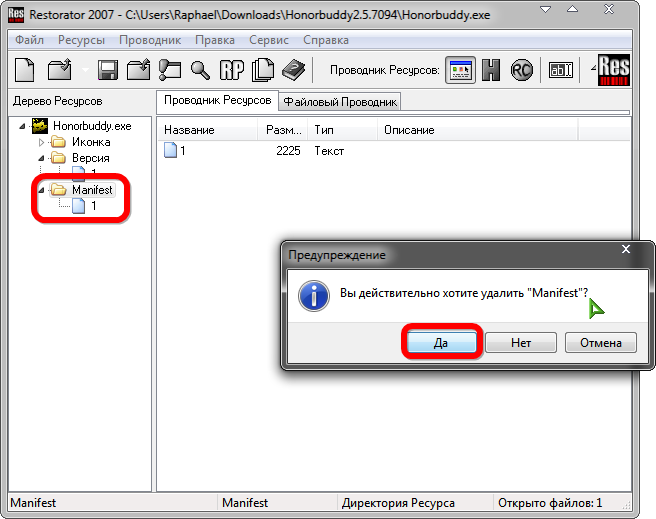The width and height of the screenshot is (656, 519).
Task: Confirm deletion with Да button
Action: 441,343
